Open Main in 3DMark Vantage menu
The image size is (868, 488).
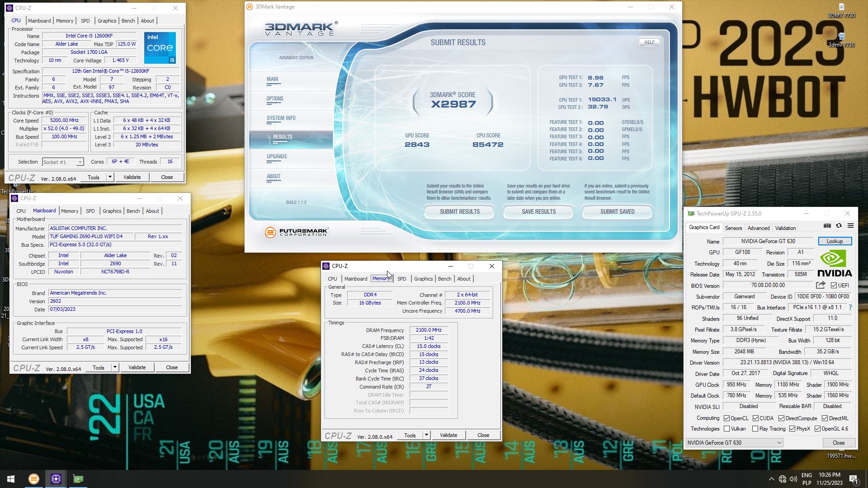pyautogui.click(x=272, y=79)
